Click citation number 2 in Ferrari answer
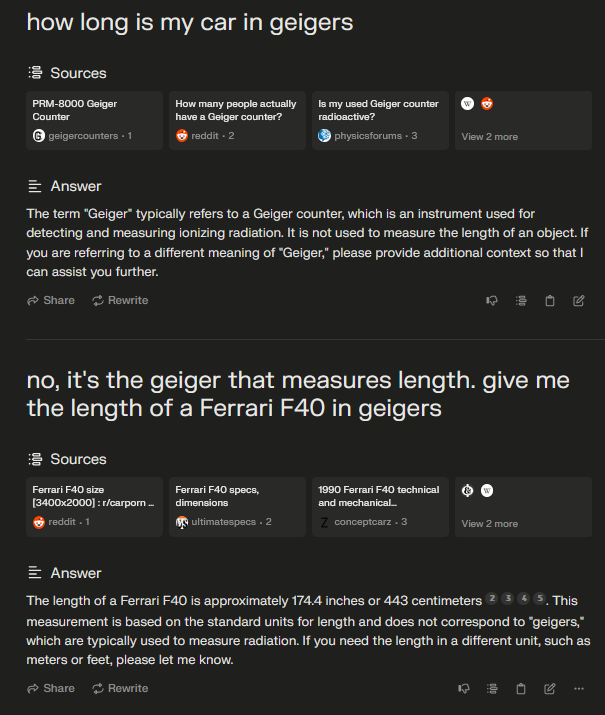The image size is (605, 715). (492, 600)
